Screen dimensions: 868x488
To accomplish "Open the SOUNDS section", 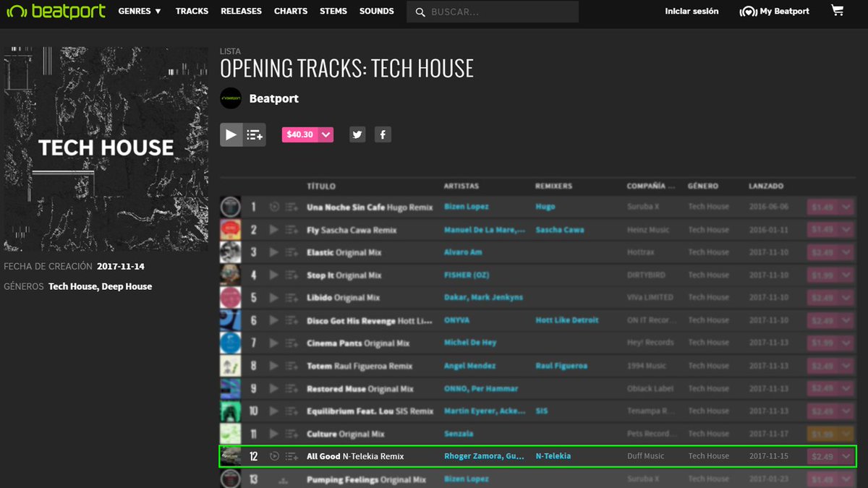I will coord(377,12).
